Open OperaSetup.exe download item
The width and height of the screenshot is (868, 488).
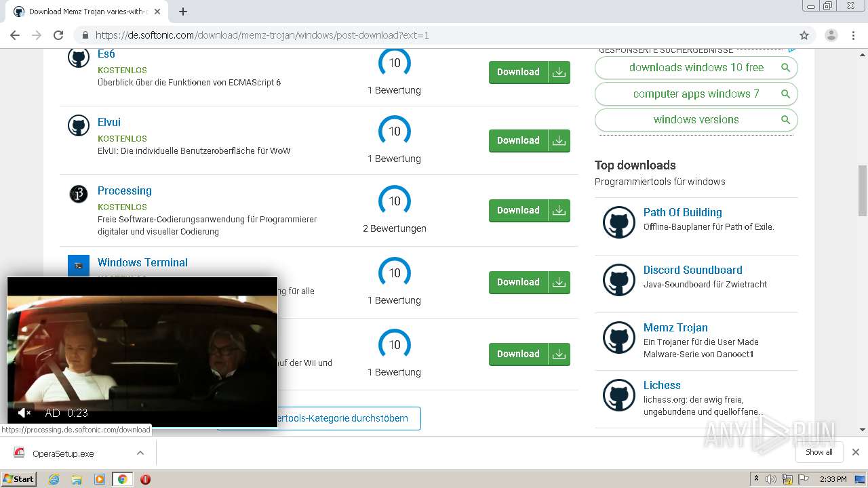click(64, 453)
